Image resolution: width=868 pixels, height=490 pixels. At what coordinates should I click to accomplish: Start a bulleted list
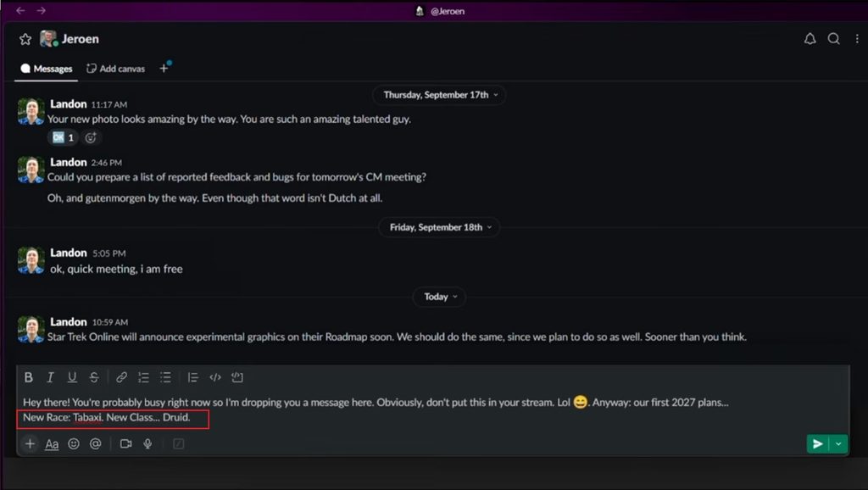tap(165, 377)
